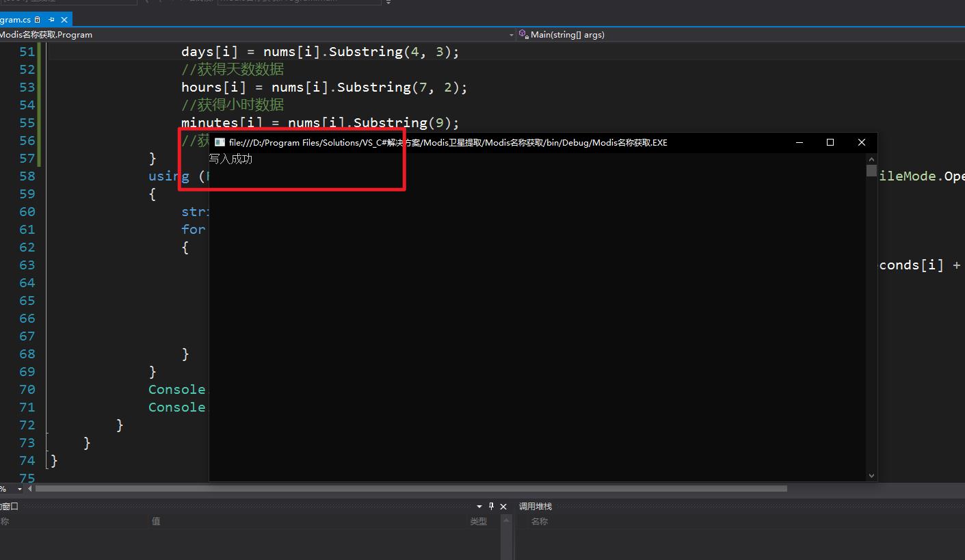This screenshot has height=560, width=965.
Task: Click the Main method icon in navigation bar
Action: 523,34
